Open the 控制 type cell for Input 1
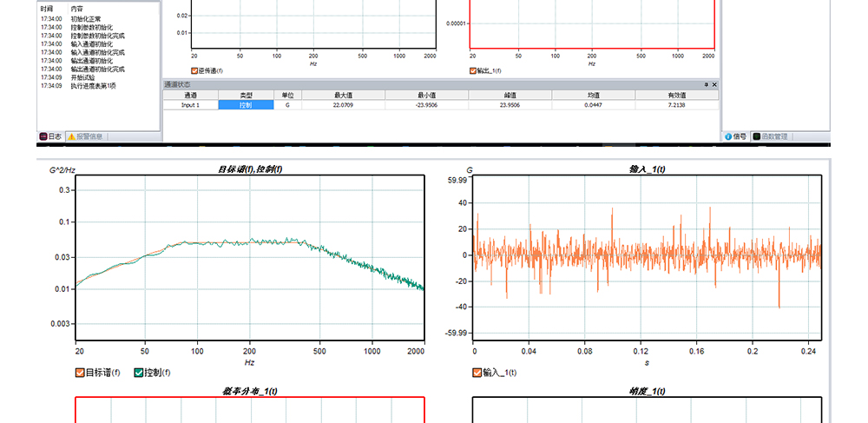Viewport: 868px width, 423px height. [246, 104]
